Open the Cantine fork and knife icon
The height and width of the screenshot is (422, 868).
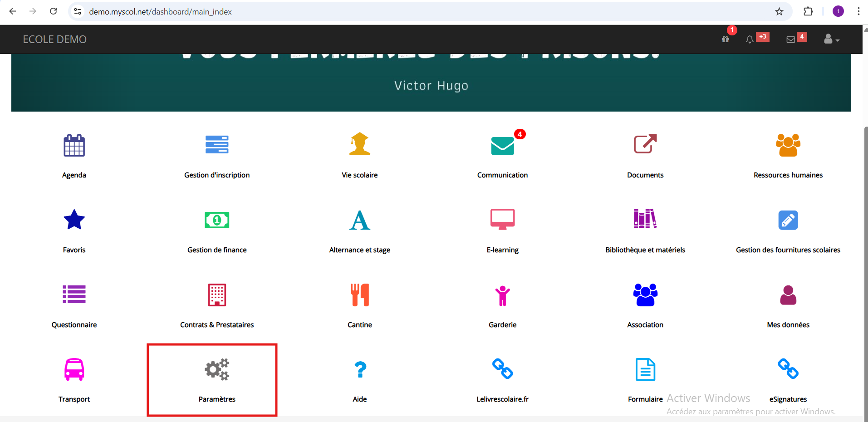(359, 295)
